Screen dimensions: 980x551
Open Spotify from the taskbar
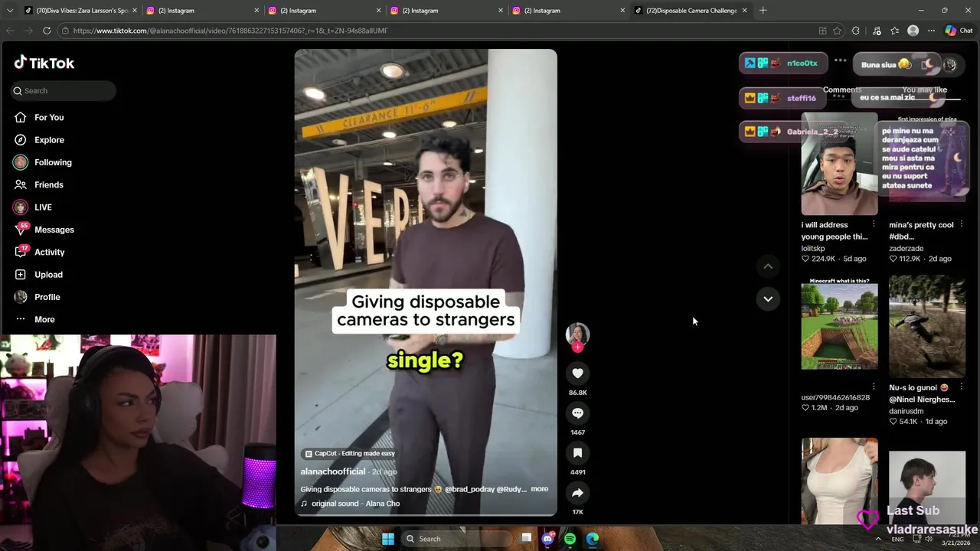tap(570, 539)
